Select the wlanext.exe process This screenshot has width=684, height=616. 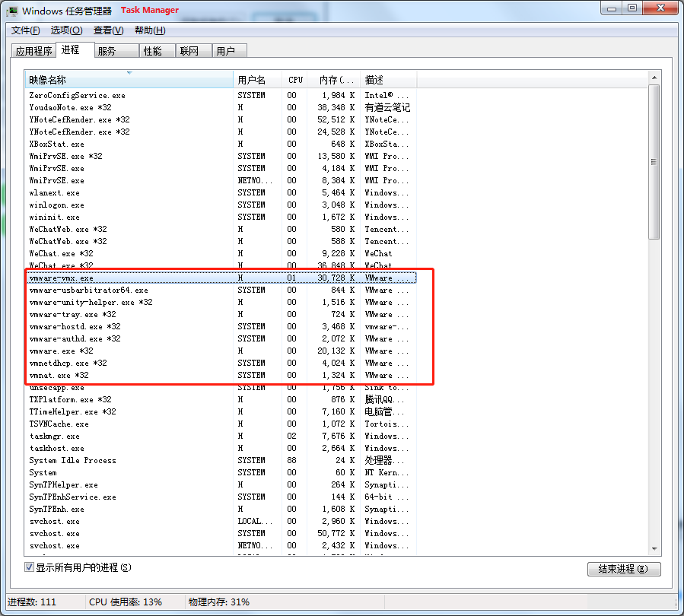click(221, 192)
